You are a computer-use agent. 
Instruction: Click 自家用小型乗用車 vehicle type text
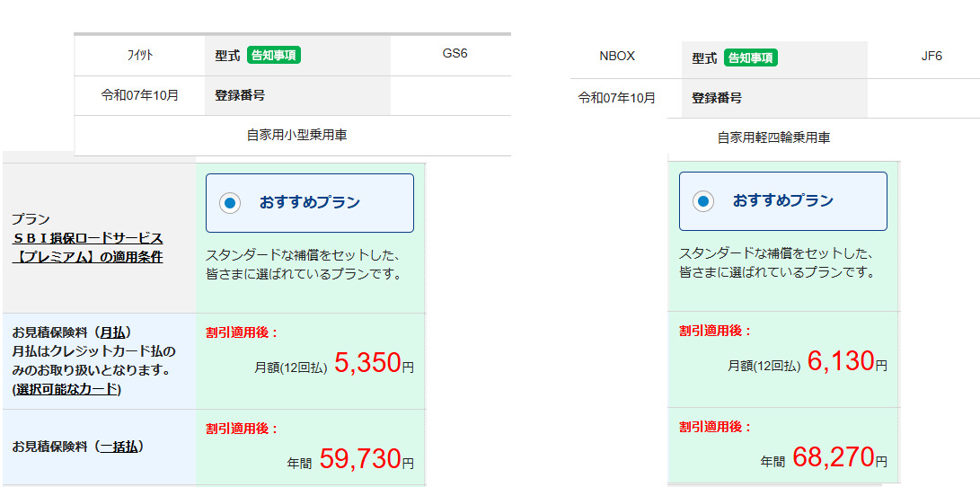coord(297,136)
